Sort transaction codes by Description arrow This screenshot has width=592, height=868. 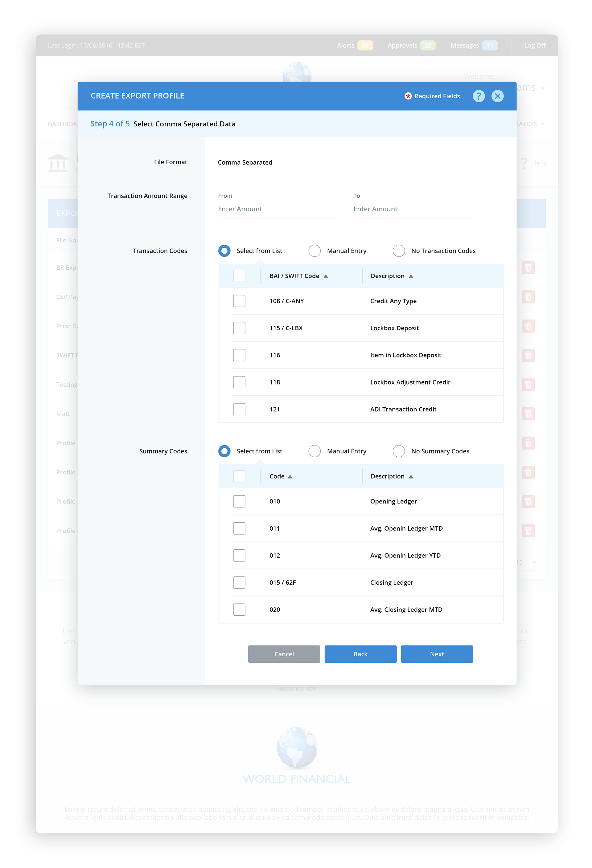411,276
